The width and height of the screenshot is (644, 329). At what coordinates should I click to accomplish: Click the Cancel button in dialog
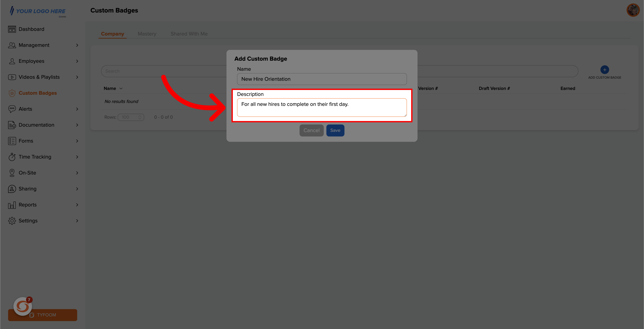(312, 130)
